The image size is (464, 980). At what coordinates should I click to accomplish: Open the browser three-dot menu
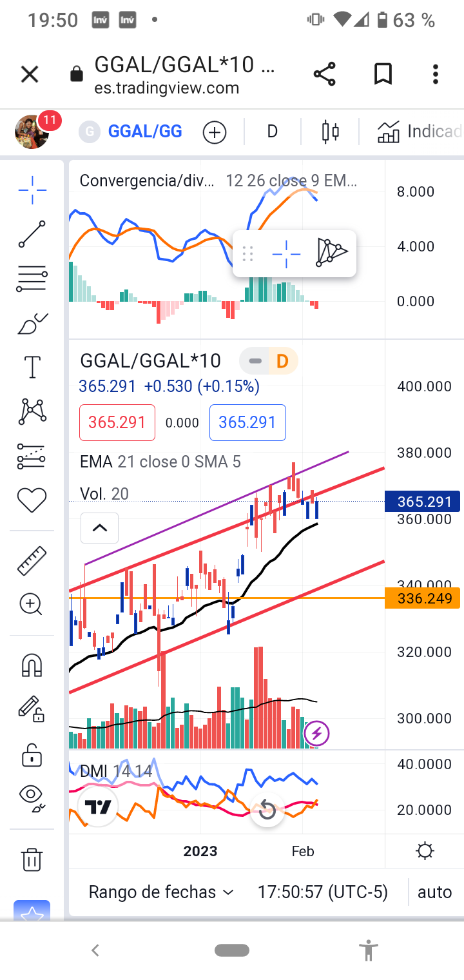tap(436, 74)
